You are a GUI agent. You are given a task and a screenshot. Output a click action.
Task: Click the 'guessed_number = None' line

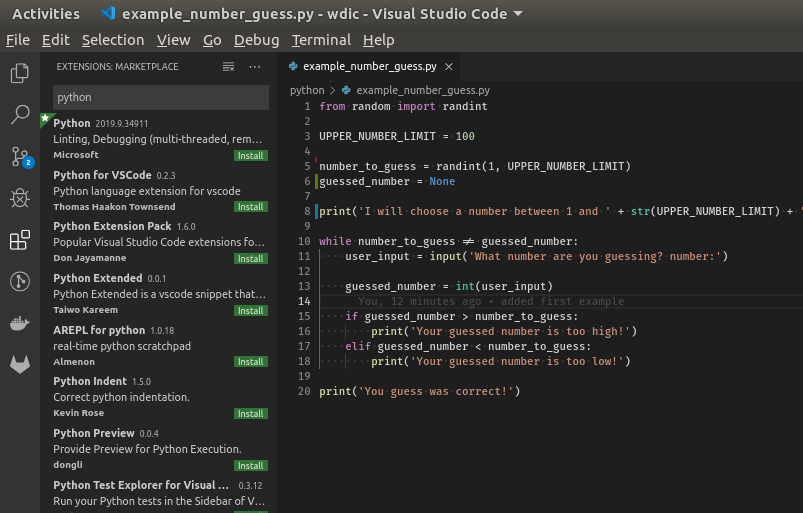(387, 181)
